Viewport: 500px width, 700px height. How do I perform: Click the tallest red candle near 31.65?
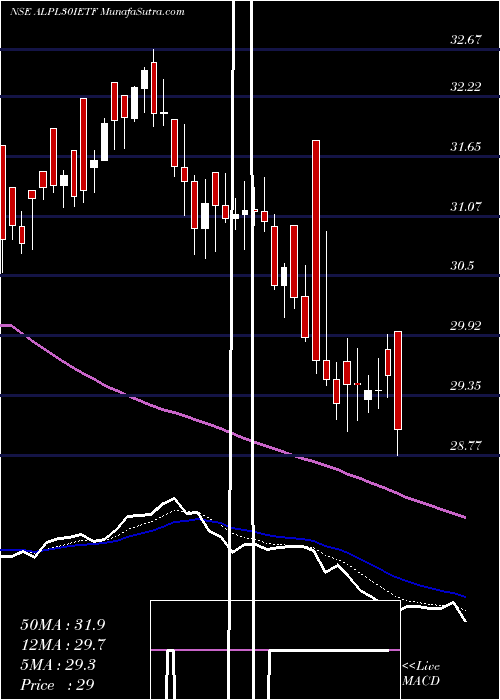[x=316, y=250]
